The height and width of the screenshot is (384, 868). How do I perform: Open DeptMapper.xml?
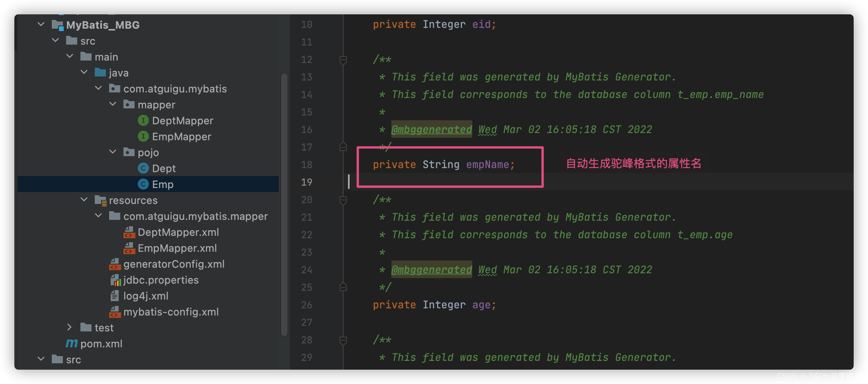(x=178, y=232)
